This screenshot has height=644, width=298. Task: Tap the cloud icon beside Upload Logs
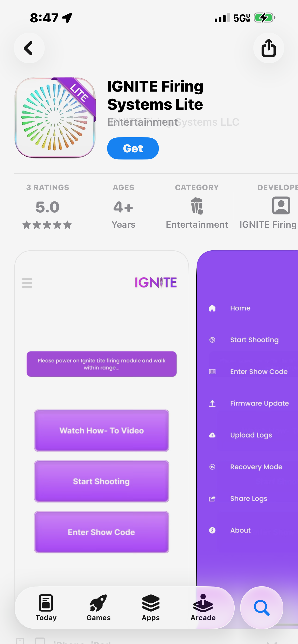point(212,435)
